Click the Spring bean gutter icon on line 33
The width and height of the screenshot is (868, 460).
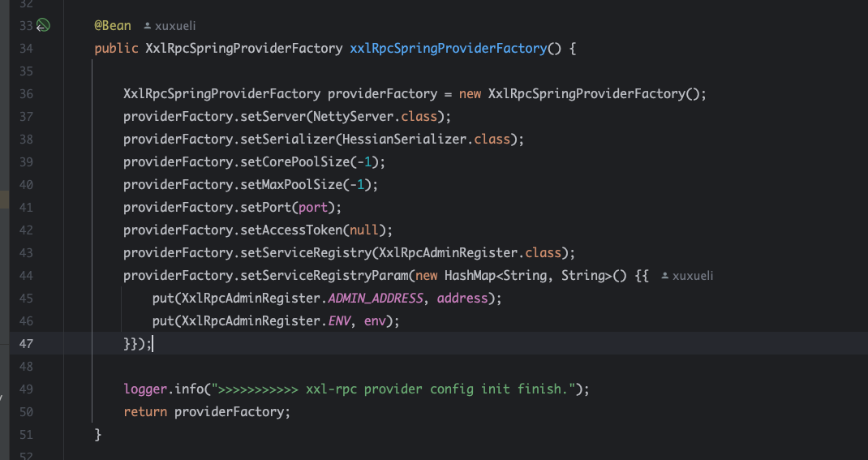42,26
